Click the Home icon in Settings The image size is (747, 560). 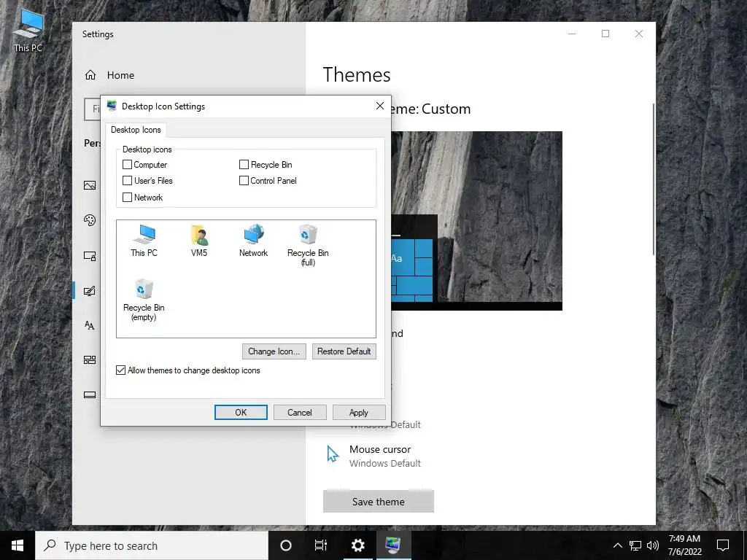click(x=90, y=75)
